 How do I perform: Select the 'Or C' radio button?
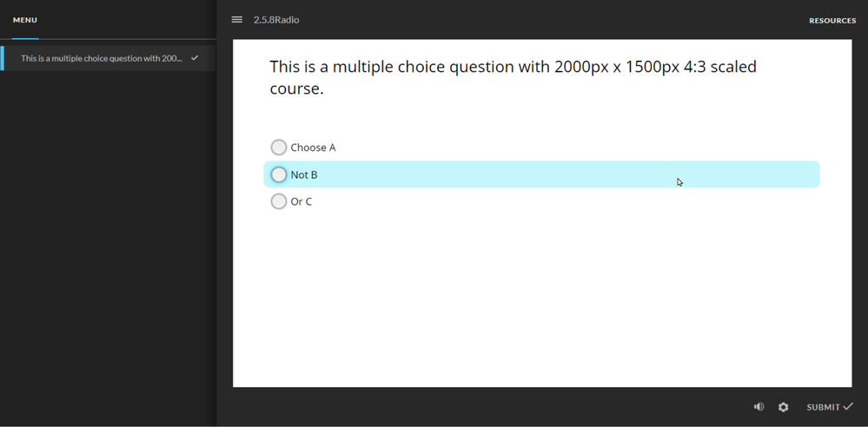[279, 201]
